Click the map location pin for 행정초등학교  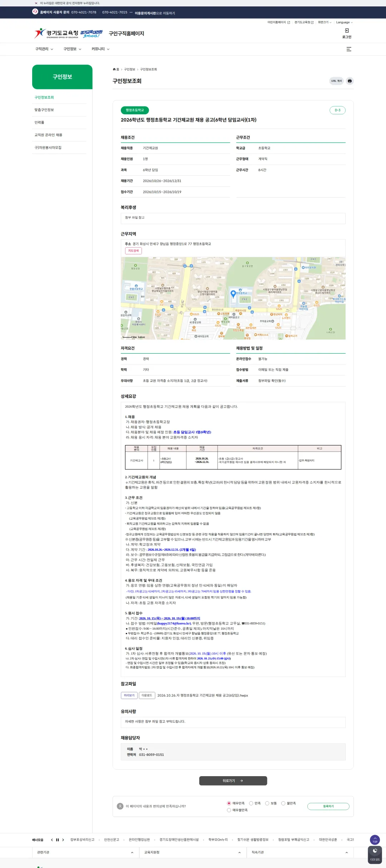(233, 294)
